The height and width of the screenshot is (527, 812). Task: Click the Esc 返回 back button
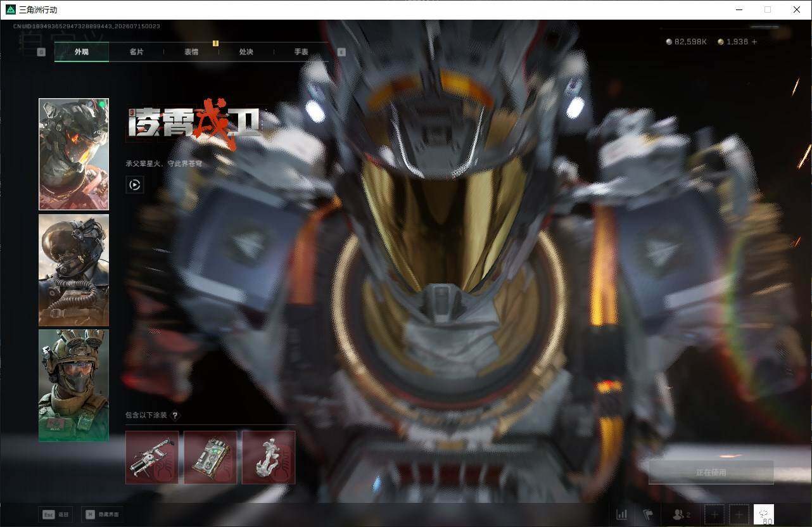[x=56, y=515]
